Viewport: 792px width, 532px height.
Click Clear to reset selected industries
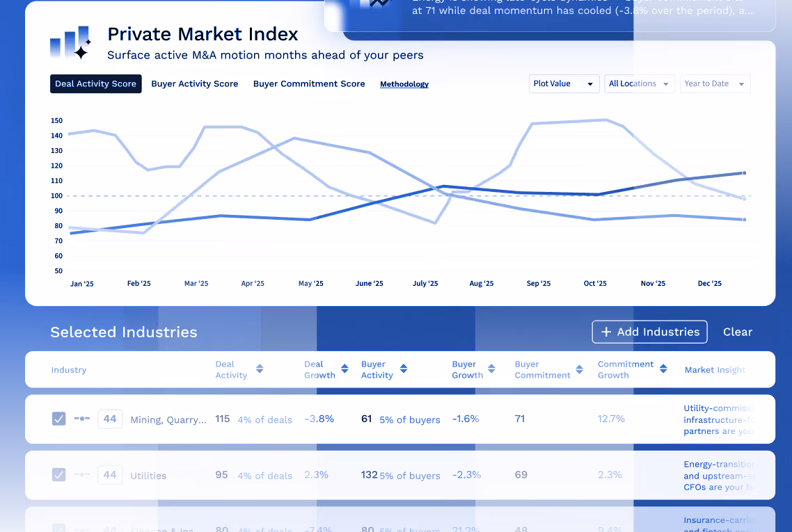(x=738, y=332)
